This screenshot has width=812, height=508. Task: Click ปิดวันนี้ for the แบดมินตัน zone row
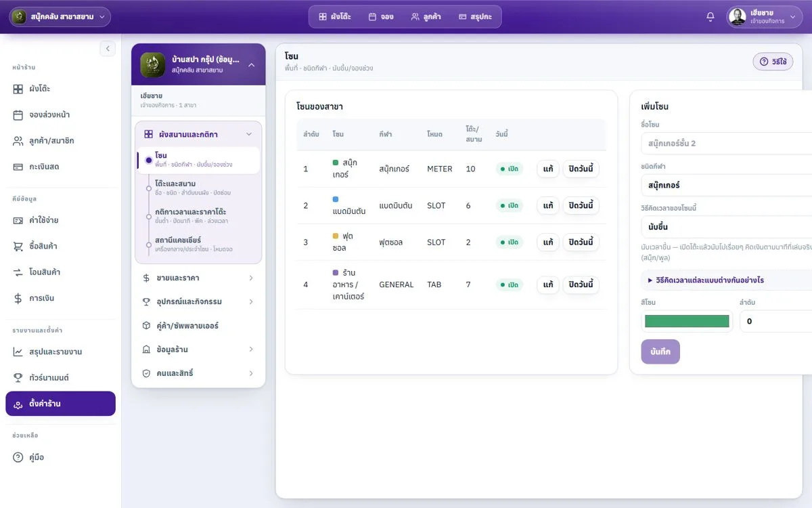tap(581, 205)
